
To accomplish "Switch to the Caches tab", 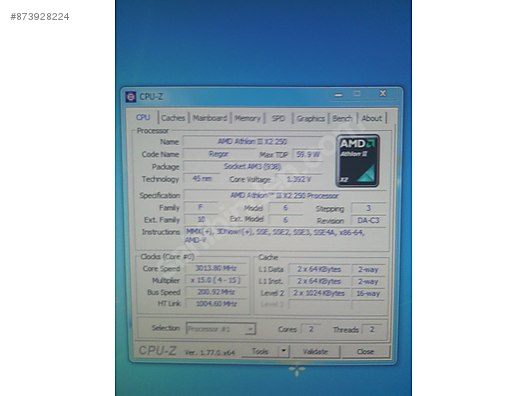I will (x=173, y=118).
